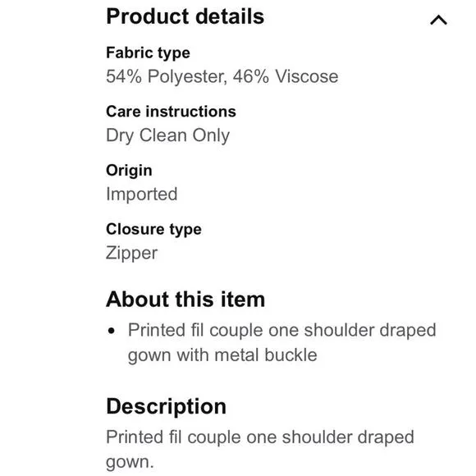476x476 pixels.
Task: Click the 'gown with metal buckle' line
Action: click(x=222, y=355)
